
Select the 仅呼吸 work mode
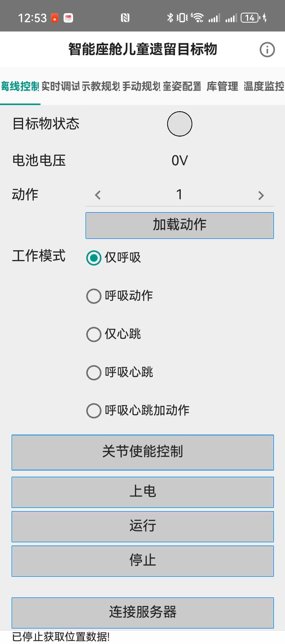pyautogui.click(x=94, y=257)
